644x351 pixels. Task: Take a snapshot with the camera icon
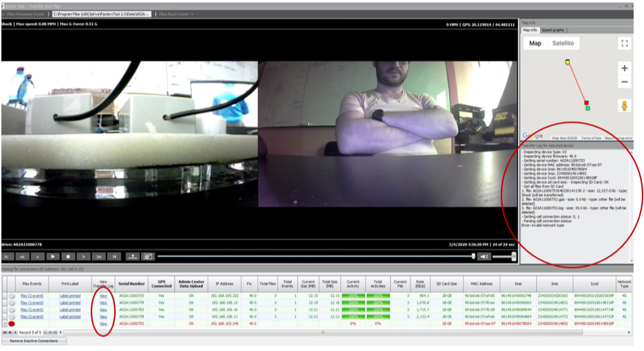coord(148,257)
